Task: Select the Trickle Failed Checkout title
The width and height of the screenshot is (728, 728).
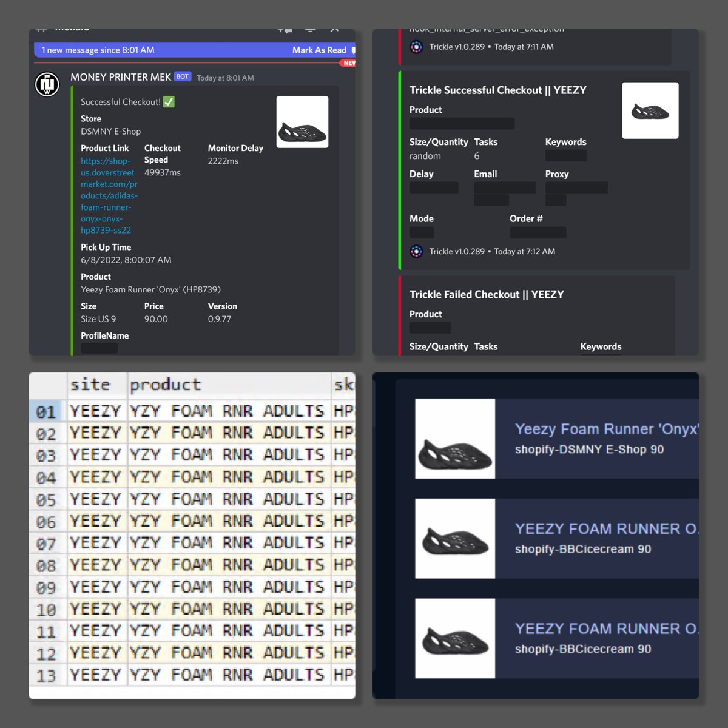Action: tap(487, 295)
